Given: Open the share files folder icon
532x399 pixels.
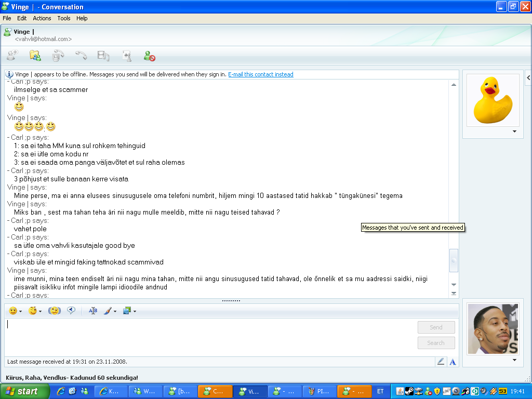Looking at the screenshot, I should (35, 56).
